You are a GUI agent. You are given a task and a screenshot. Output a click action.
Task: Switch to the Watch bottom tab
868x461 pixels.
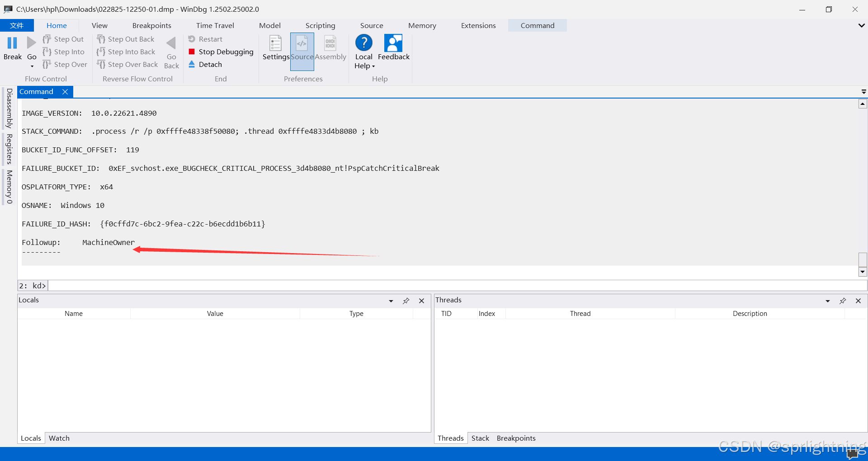click(x=59, y=438)
